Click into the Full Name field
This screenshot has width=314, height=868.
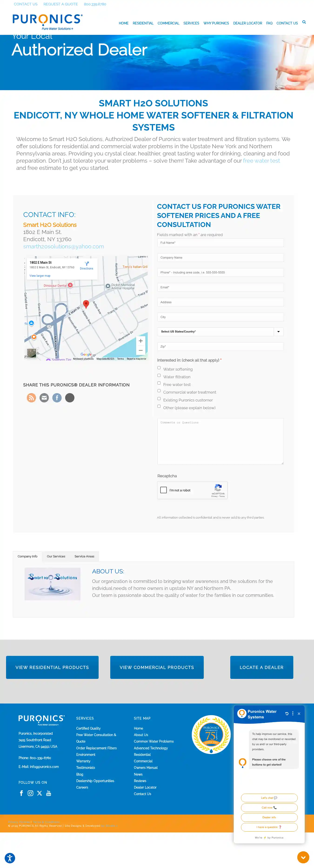pos(220,243)
